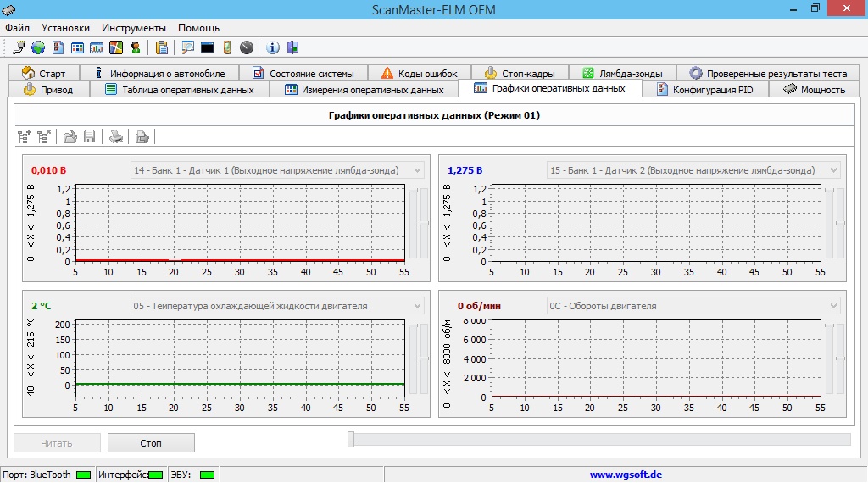Open the engine RPM PID dropdown

[833, 306]
